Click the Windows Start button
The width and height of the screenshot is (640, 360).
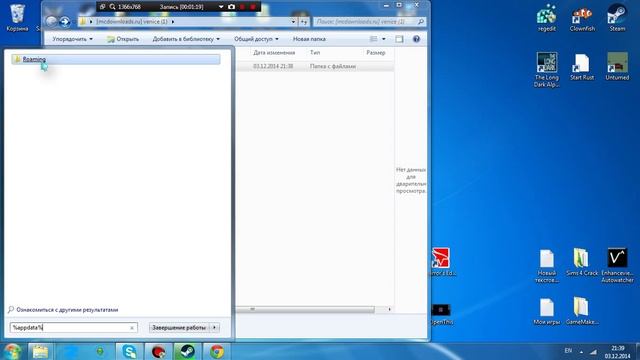pyautogui.click(x=12, y=351)
